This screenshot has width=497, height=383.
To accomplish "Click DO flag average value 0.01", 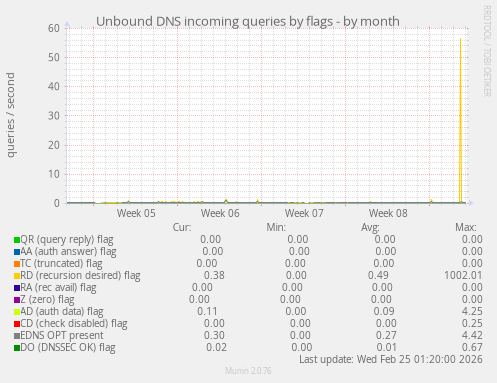I will click(x=387, y=348).
